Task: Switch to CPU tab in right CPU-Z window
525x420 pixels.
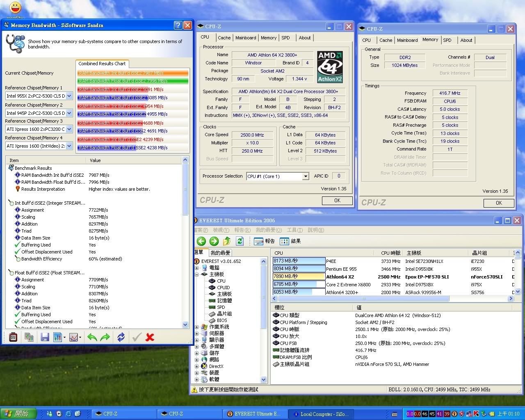Action: point(366,40)
